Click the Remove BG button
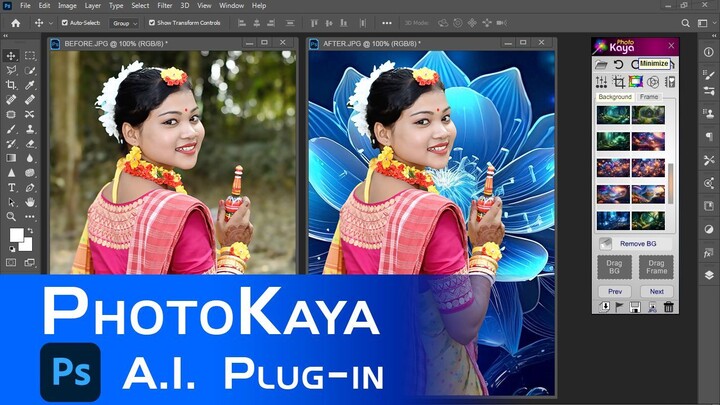 click(x=635, y=243)
